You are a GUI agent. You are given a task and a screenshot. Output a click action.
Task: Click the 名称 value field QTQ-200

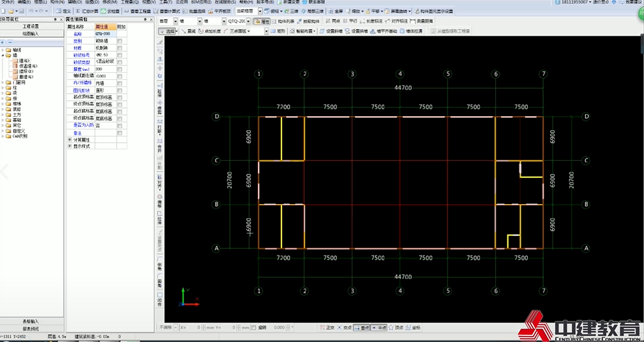tap(105, 34)
